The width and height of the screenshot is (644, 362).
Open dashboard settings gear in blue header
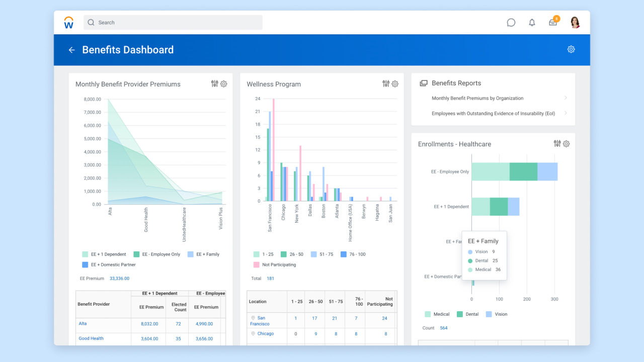[571, 49]
